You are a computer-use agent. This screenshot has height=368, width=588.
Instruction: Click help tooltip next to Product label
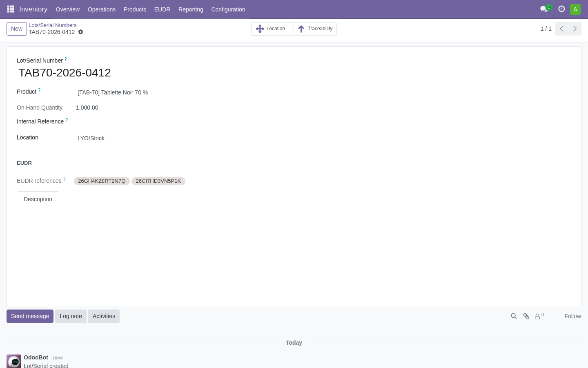click(x=39, y=90)
